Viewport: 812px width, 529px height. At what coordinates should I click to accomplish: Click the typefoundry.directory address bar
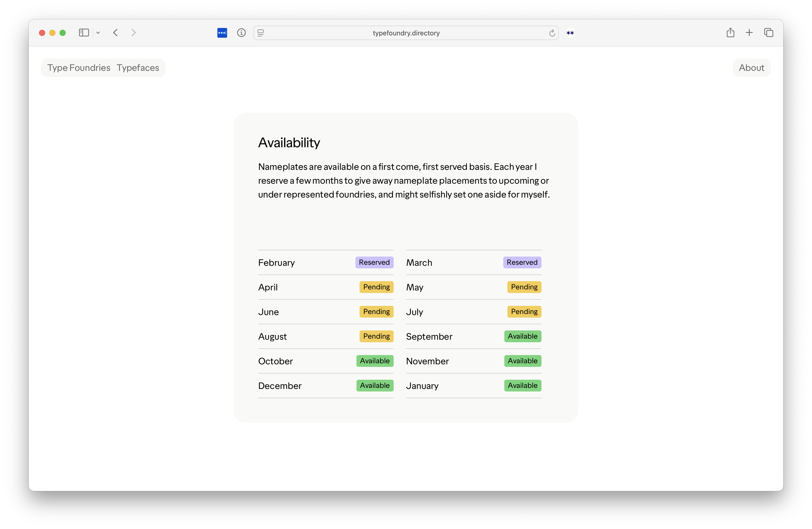[406, 33]
